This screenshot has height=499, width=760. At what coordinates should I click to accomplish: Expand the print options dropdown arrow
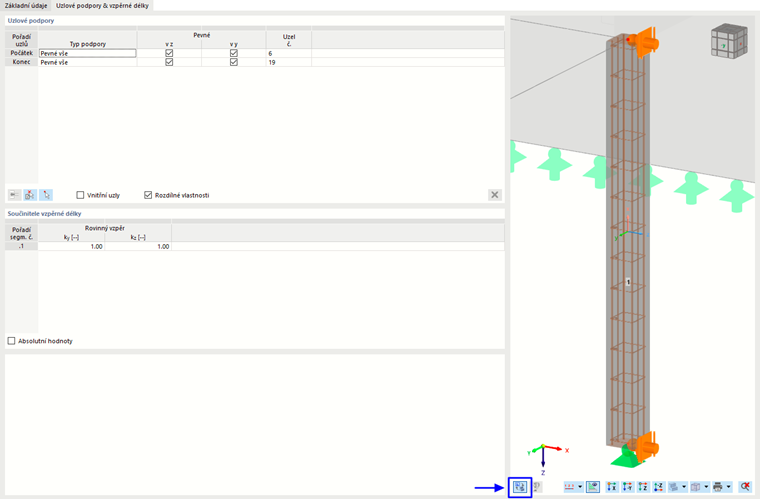point(728,487)
